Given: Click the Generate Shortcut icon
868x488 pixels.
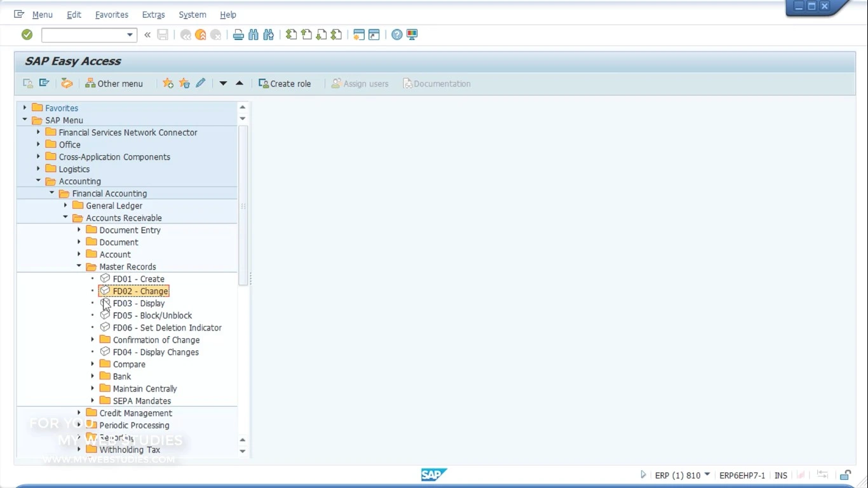Looking at the screenshot, I should tap(374, 34).
